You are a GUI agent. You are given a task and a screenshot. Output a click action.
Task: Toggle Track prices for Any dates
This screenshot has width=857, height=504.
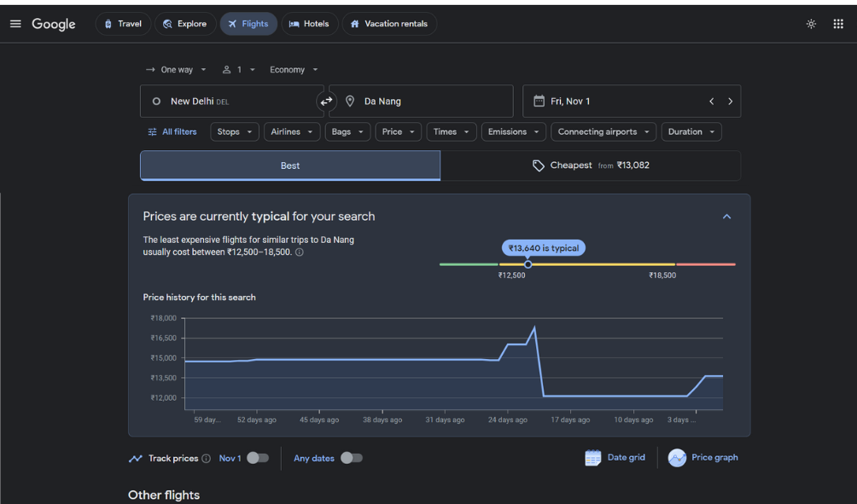click(x=352, y=458)
